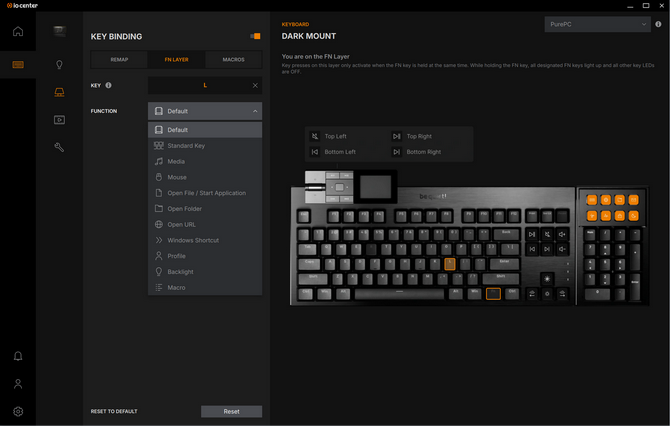Open notifications bell in sidebar
This screenshot has height=426, width=670.
coord(18,356)
